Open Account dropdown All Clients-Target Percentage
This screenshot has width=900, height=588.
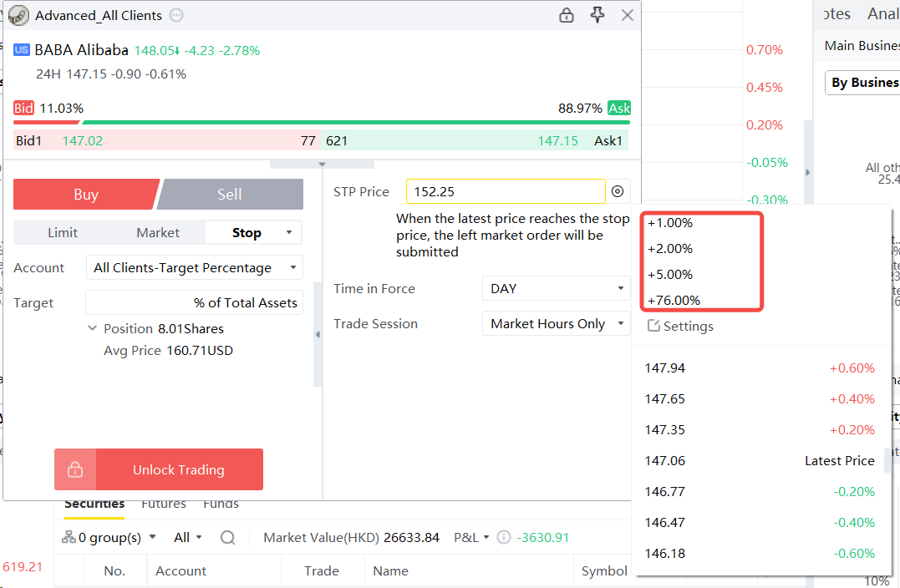coord(195,268)
